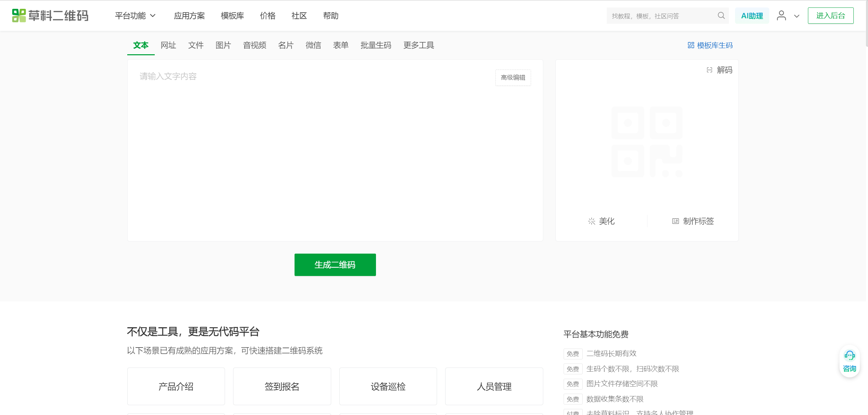Open the 更多工具 tab menu
Viewport: 868px width, 415px height.
(418, 45)
